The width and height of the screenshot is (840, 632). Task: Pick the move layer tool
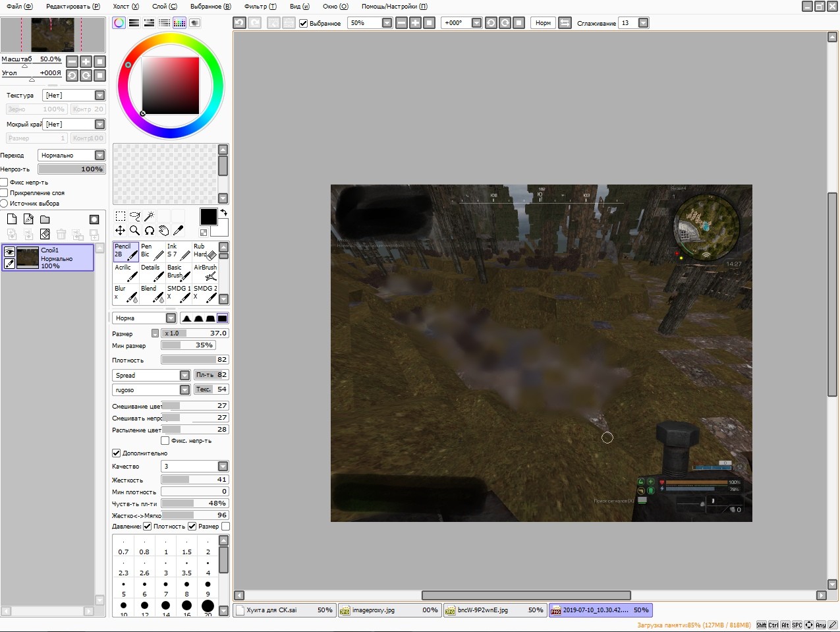(120, 231)
